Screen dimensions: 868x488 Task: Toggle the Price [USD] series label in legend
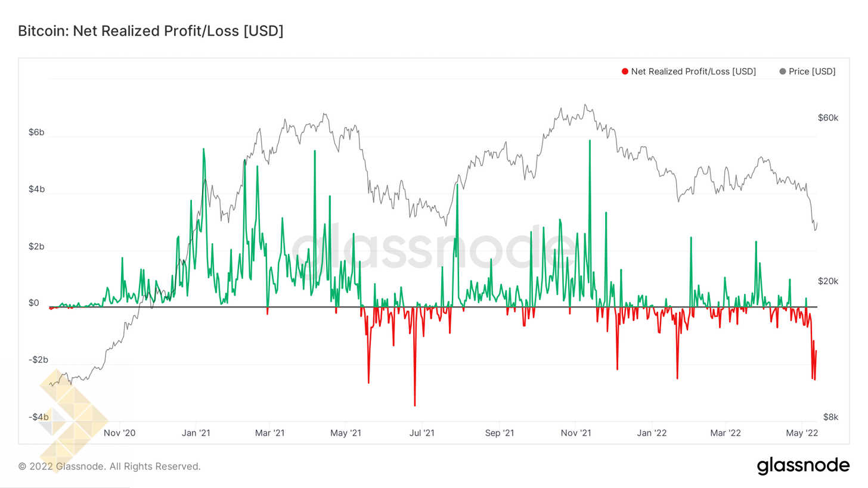[812, 72]
